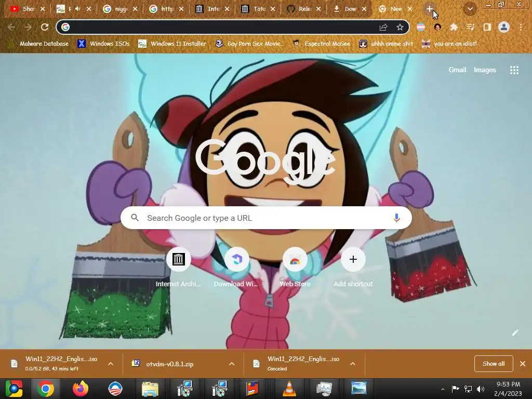The height and width of the screenshot is (399, 532).
Task: Open a new tab with the plus button
Action: (x=430, y=9)
